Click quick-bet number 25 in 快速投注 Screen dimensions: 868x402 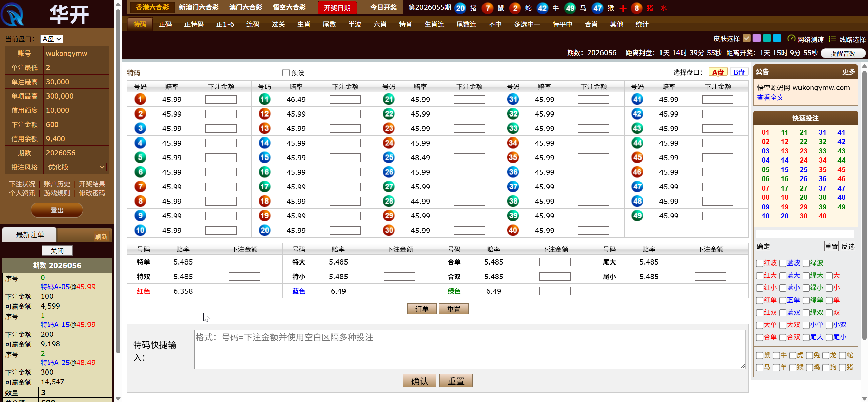tap(803, 170)
